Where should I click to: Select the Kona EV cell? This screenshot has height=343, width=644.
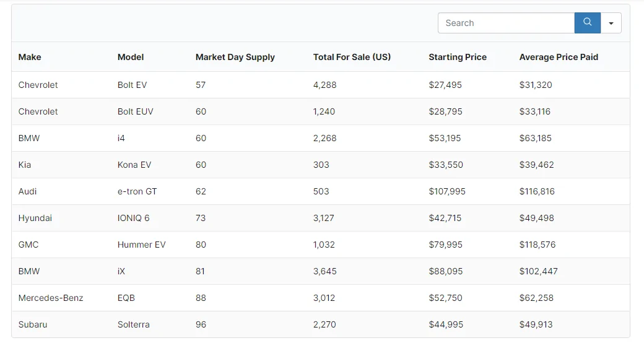[x=134, y=165]
